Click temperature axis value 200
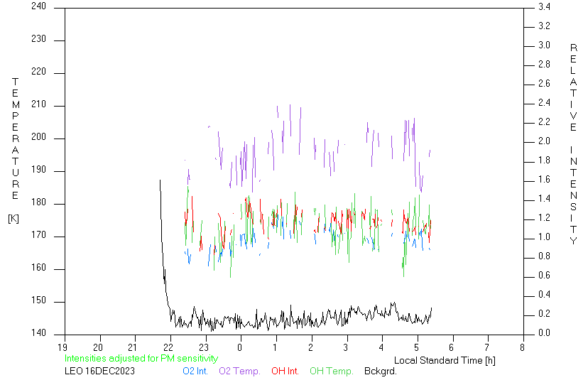Viewport: 588px width, 380px height. coord(38,137)
